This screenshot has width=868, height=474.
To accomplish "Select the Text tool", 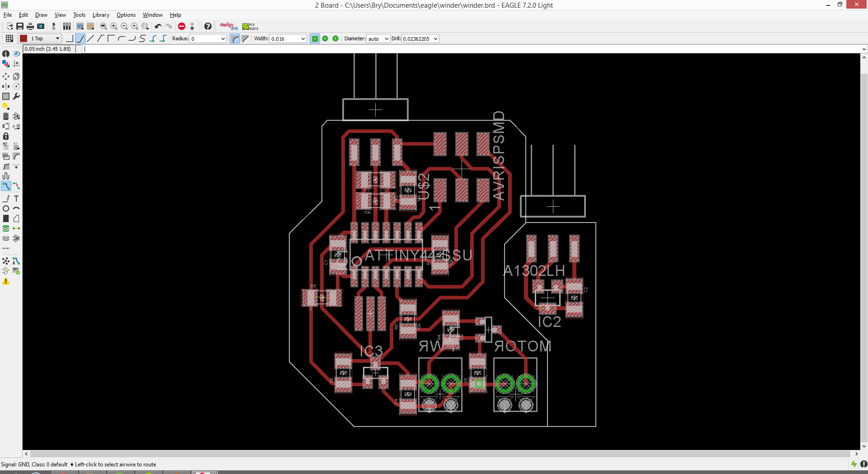I will coord(16,199).
